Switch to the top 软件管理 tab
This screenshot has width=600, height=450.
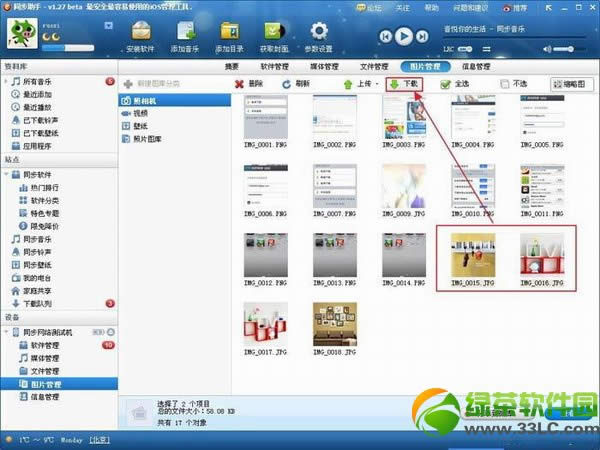[274, 67]
